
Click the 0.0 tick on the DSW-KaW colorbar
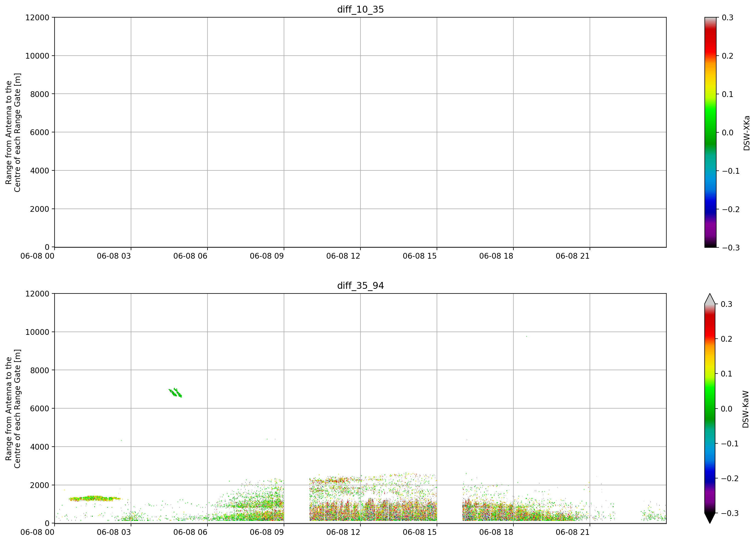pyautogui.click(x=727, y=408)
